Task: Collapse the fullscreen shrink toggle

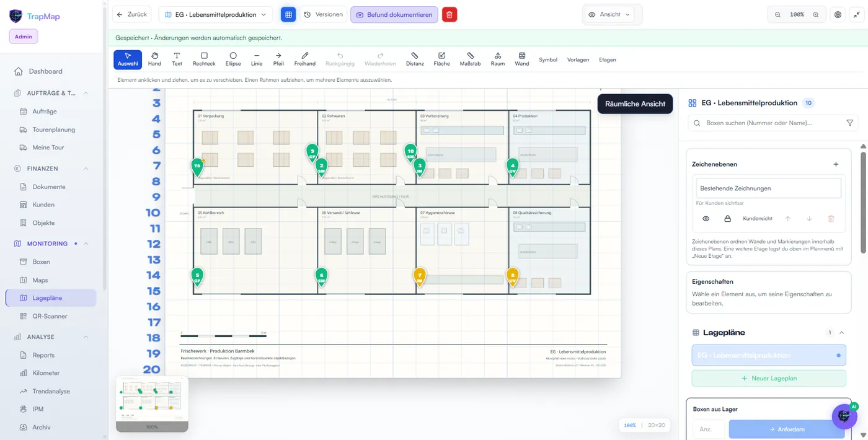Action: coord(856,14)
